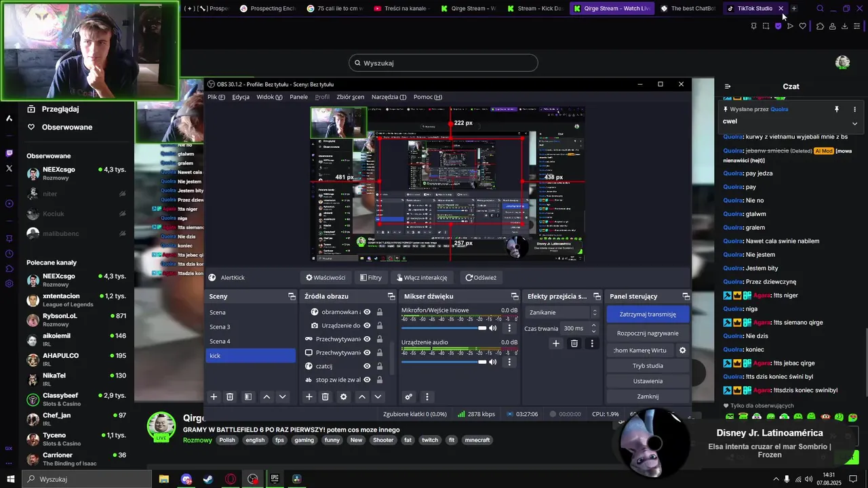Pop out the Sceny dock panel
Viewport: 868px width, 488px height.
[x=292, y=296]
